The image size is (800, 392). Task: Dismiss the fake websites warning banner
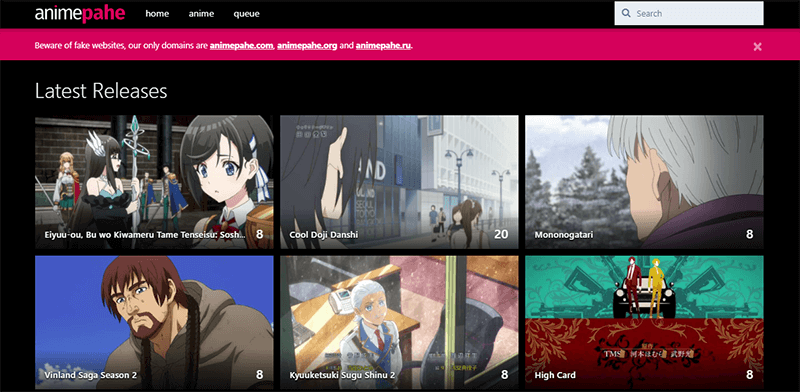click(758, 46)
